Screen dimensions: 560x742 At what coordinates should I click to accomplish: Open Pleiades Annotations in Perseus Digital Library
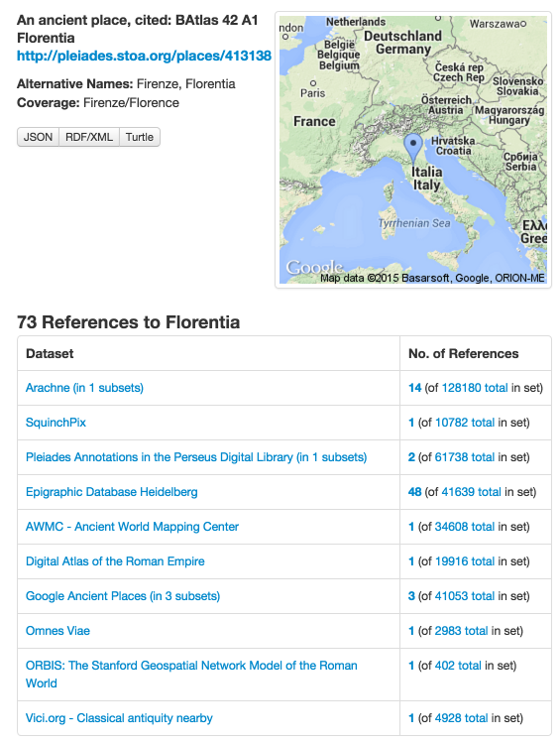[196, 457]
